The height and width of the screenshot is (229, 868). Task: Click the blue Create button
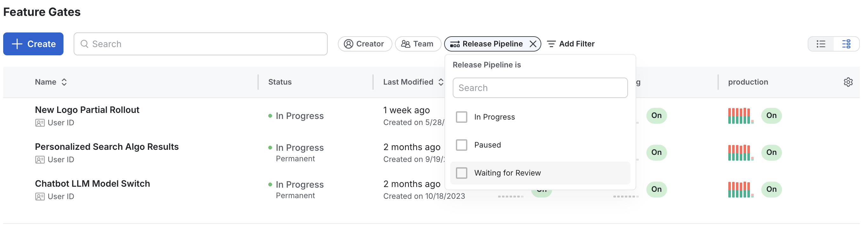click(x=33, y=44)
